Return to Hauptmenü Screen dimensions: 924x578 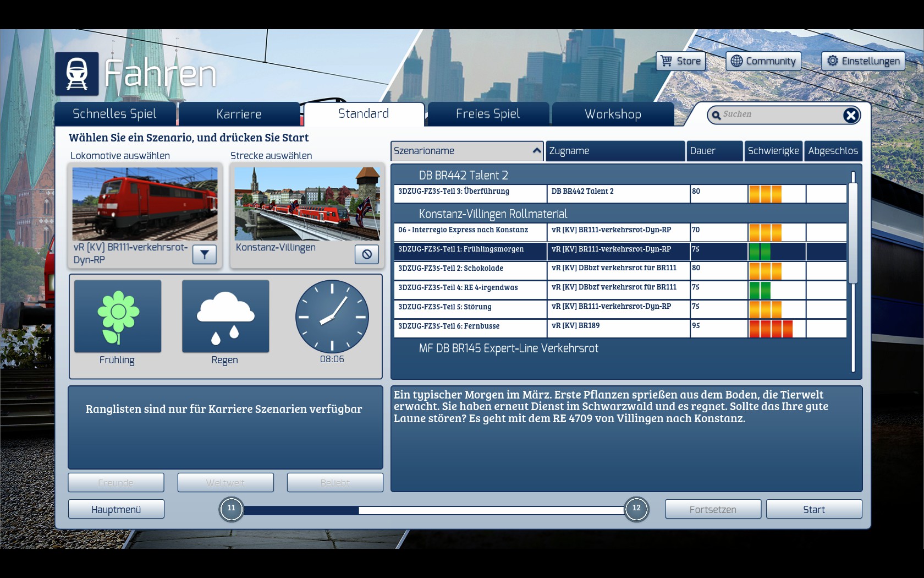pyautogui.click(x=116, y=509)
